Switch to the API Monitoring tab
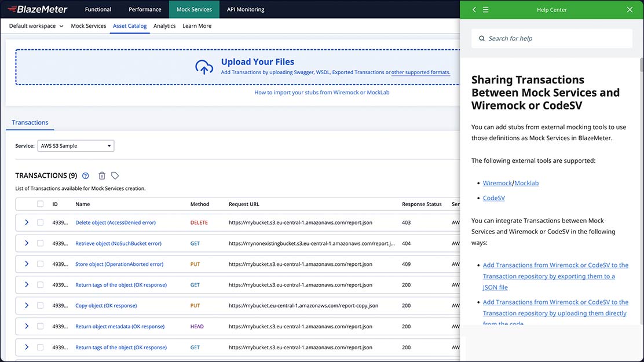644x362 pixels. tap(246, 9)
